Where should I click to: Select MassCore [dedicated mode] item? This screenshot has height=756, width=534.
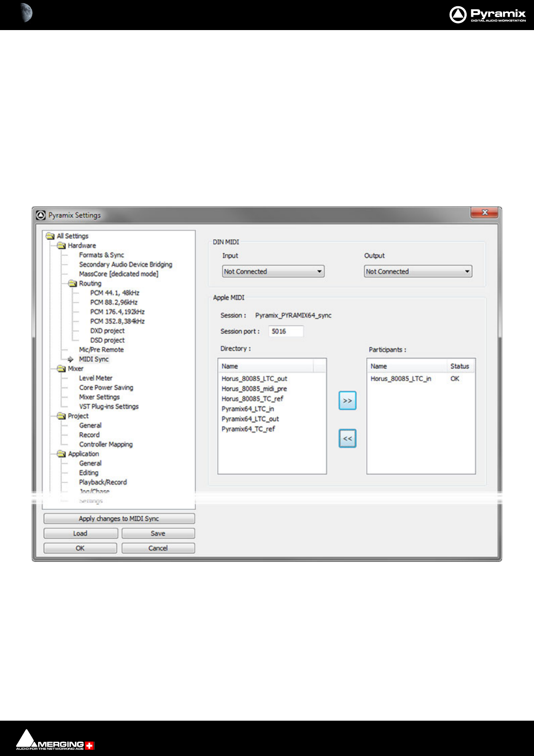[118, 274]
